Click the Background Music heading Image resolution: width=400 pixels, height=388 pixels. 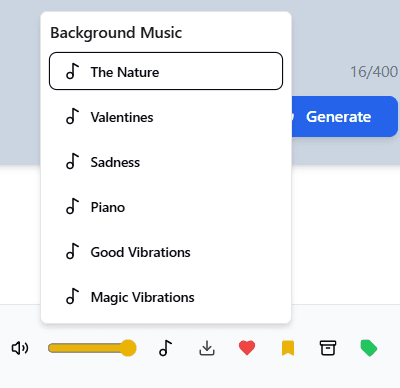116,33
